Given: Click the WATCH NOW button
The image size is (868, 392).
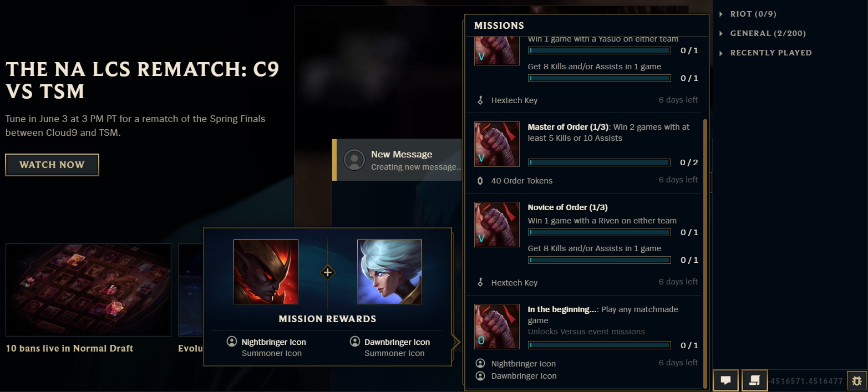Looking at the screenshot, I should (x=52, y=165).
